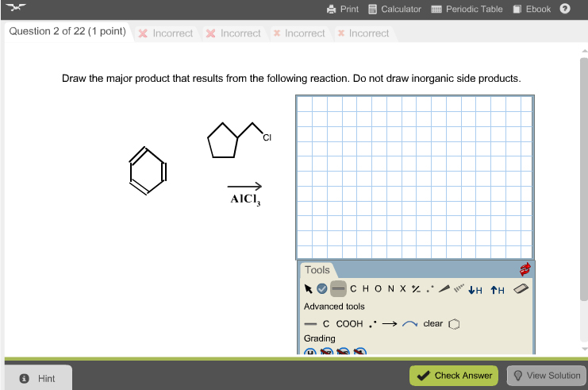Click the AlCl3 reagent label
This screenshot has width=588, height=390.
click(245, 199)
